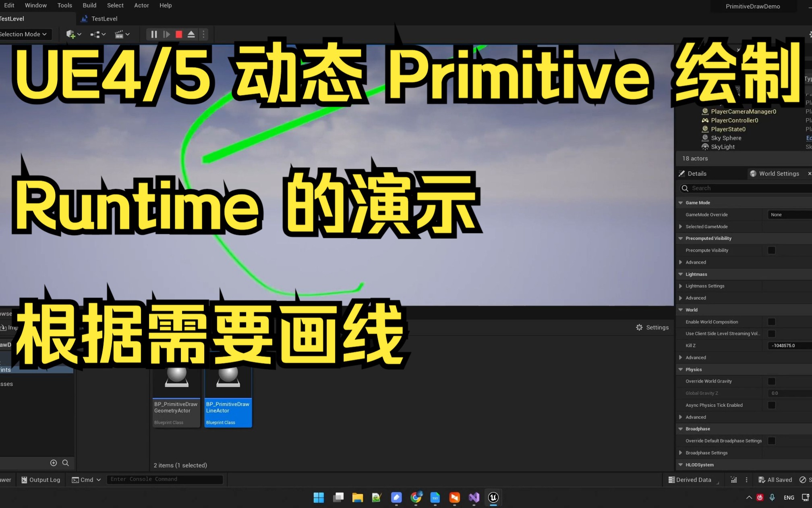This screenshot has height=508, width=812.
Task: Switch to the TestLevel tab with level icon
Action: point(99,19)
